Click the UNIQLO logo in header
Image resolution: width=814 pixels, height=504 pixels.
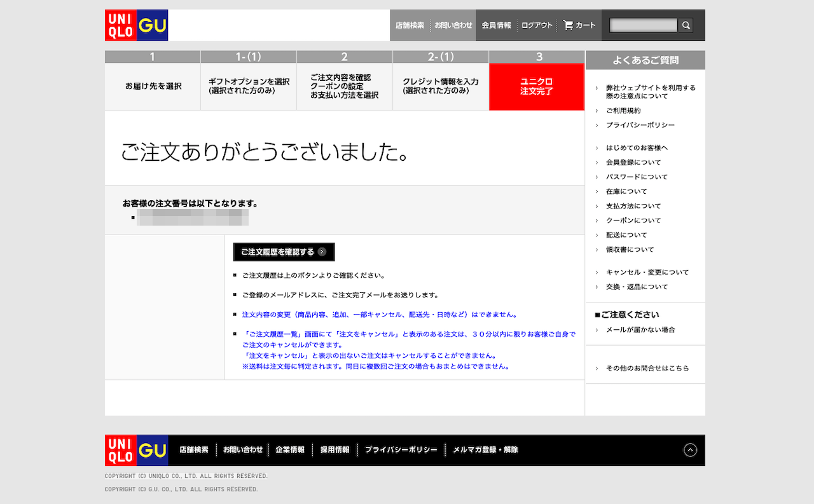(x=121, y=25)
